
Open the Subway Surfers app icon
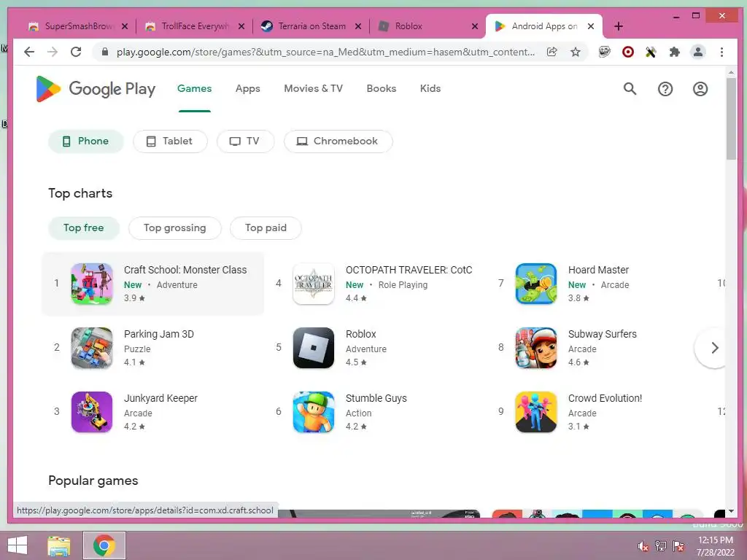[536, 348]
